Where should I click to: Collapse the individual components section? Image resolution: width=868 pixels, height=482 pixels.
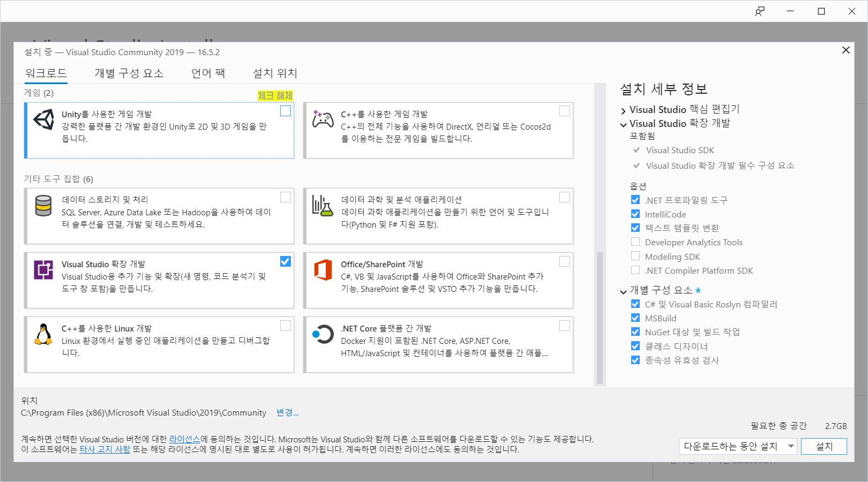(x=623, y=292)
